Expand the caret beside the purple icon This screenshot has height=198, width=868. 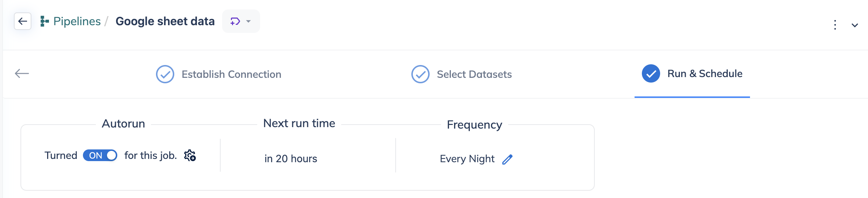(248, 21)
